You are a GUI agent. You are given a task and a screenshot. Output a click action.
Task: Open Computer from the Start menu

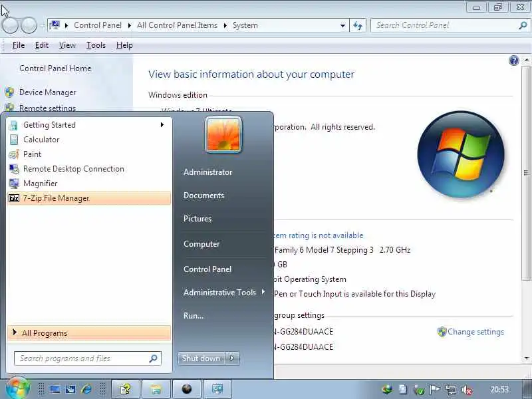click(x=201, y=244)
